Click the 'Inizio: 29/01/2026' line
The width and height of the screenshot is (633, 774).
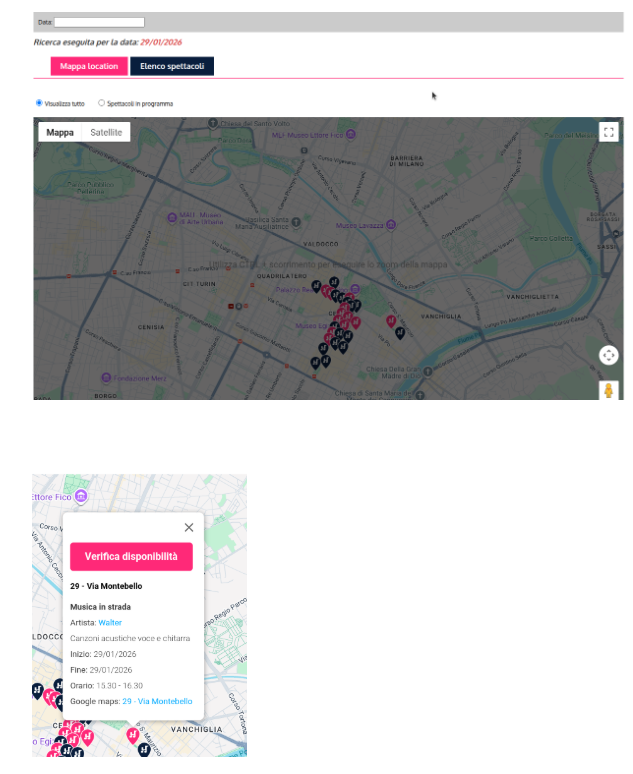(x=103, y=654)
